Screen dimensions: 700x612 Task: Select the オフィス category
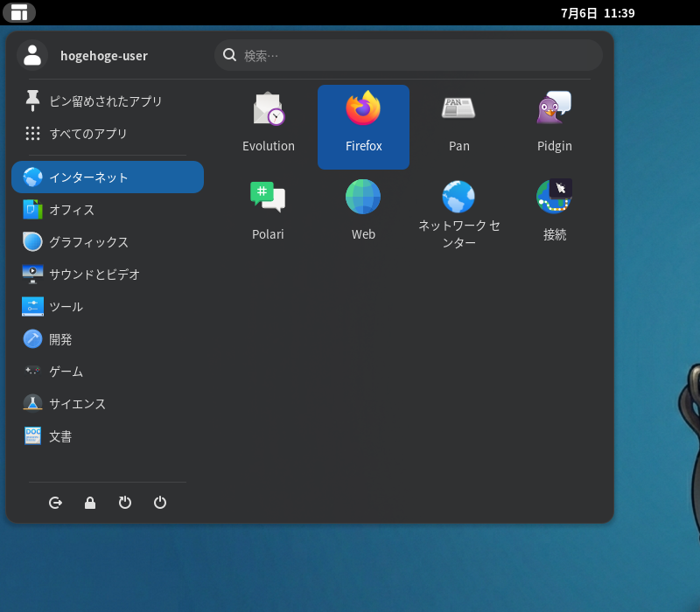click(x=108, y=210)
